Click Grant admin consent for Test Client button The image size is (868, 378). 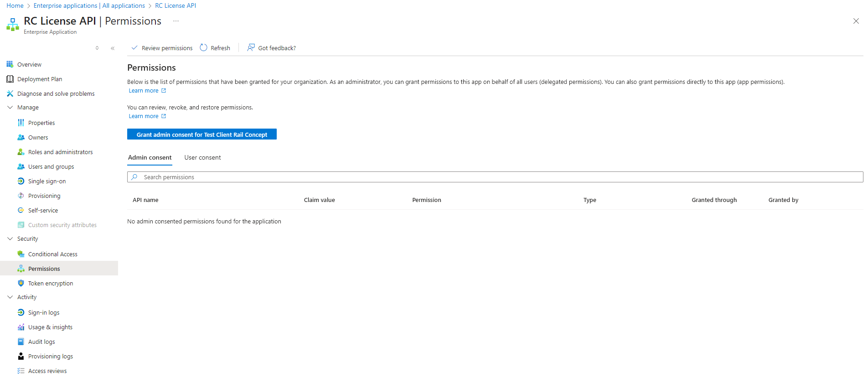pyautogui.click(x=201, y=135)
